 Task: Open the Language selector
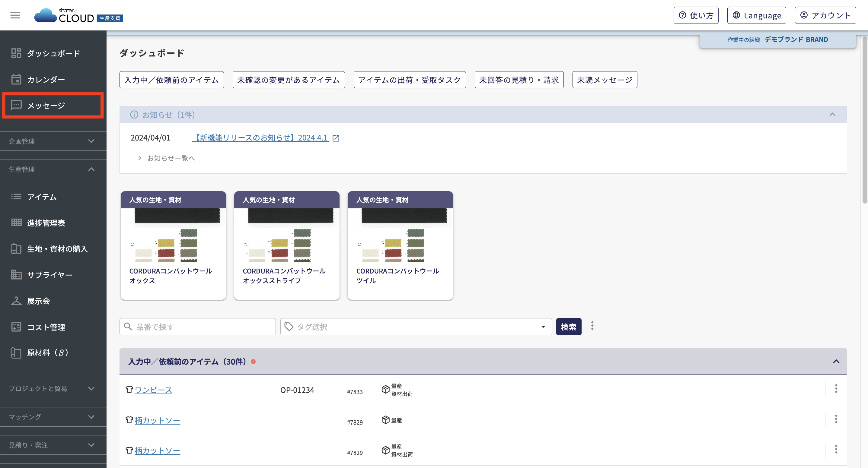[756, 15]
